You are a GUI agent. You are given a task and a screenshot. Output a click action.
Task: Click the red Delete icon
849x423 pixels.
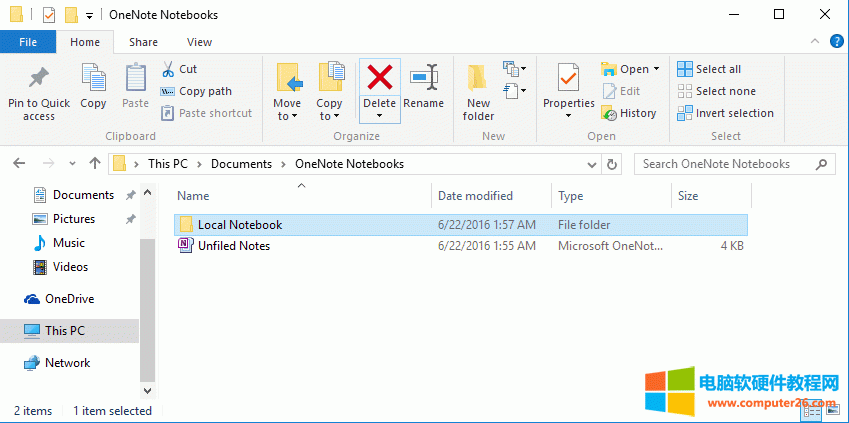pyautogui.click(x=379, y=77)
